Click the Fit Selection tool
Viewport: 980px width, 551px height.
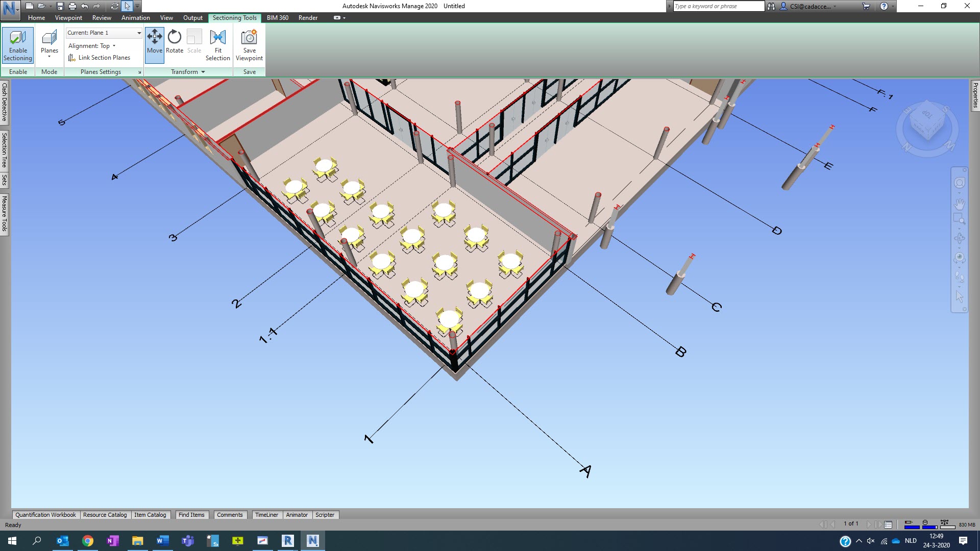(x=218, y=45)
